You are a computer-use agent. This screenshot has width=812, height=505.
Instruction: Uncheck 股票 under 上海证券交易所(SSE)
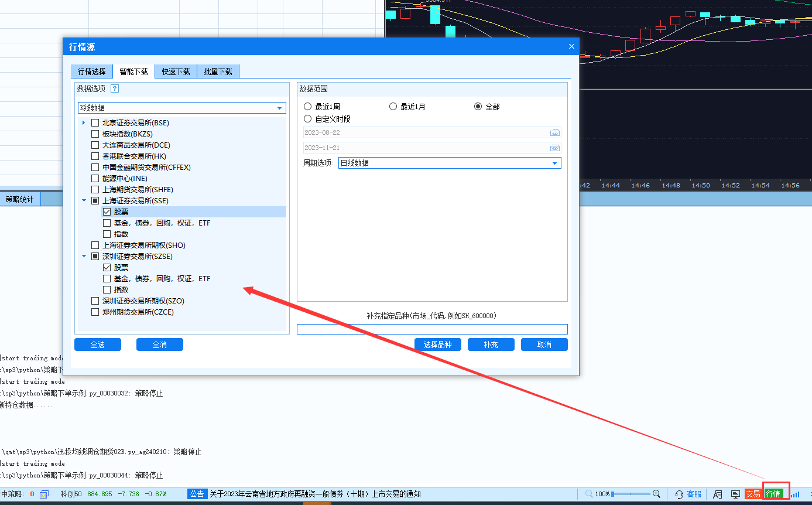tap(106, 211)
